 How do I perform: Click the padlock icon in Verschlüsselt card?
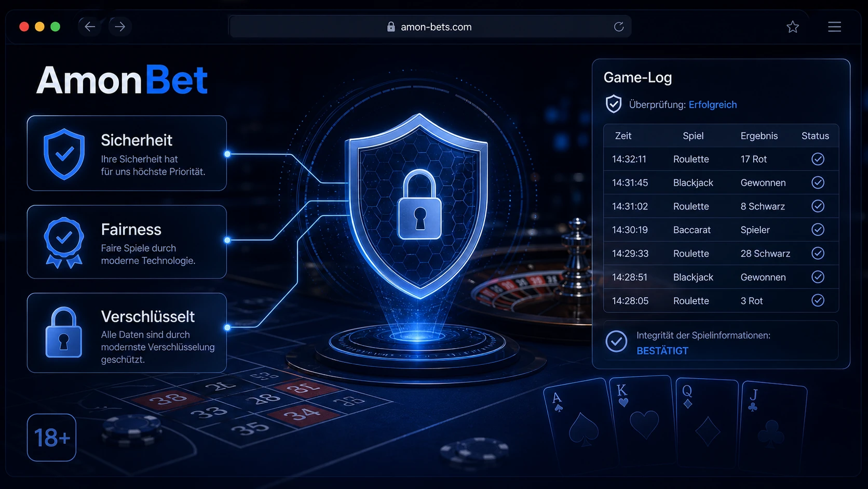(x=64, y=333)
